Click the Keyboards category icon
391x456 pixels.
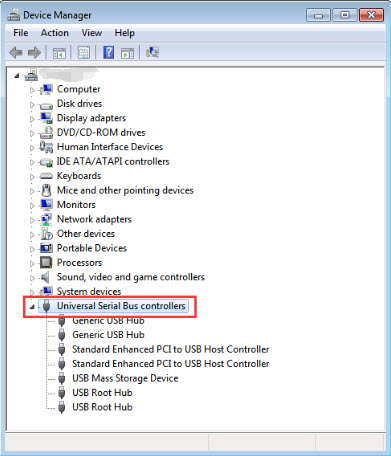point(46,176)
